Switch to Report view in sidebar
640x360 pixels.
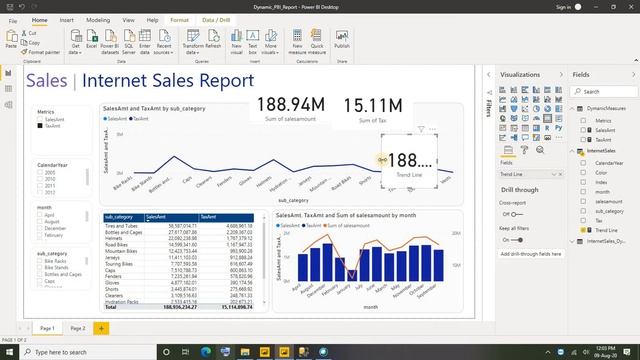click(8, 73)
